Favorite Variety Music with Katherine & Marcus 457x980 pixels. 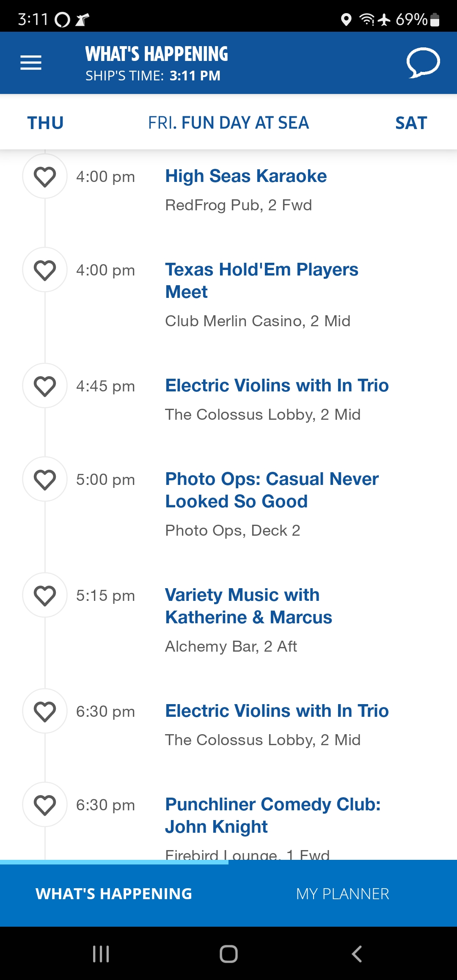coord(45,595)
